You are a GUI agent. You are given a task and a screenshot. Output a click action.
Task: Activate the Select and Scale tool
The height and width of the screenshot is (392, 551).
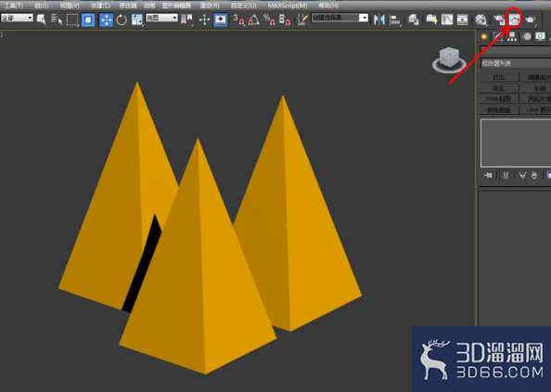point(136,19)
